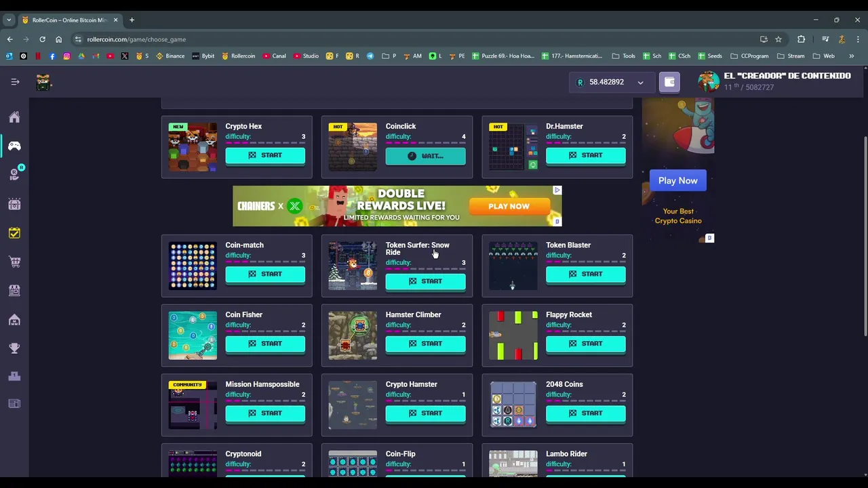Image resolution: width=868 pixels, height=488 pixels.
Task: Open the hamburger menu in the site header
Action: pos(15,82)
